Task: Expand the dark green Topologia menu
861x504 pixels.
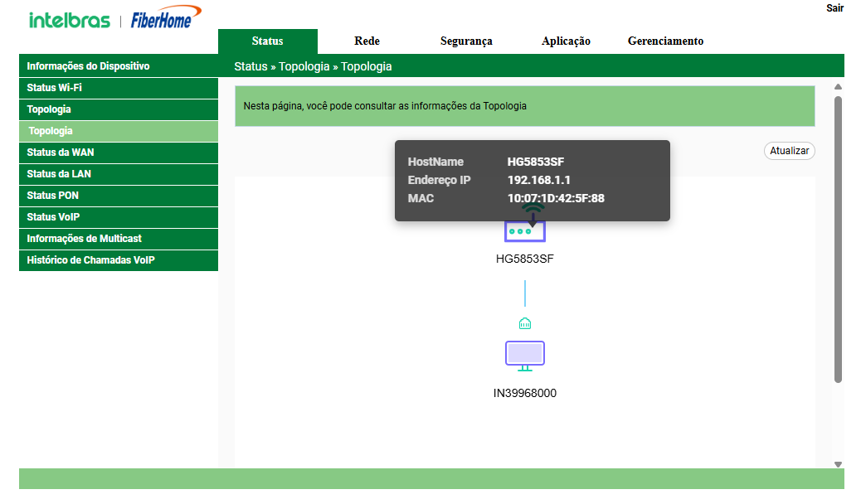Action: coord(119,109)
